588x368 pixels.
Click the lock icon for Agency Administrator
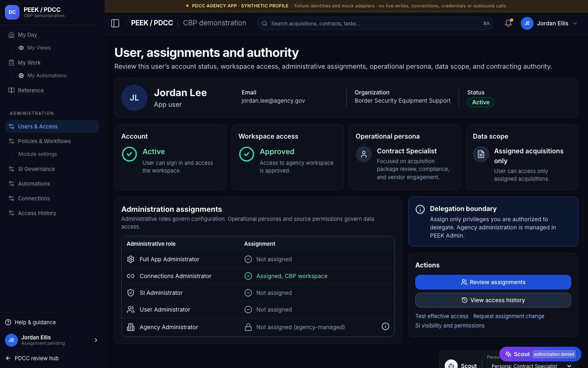[x=248, y=327]
